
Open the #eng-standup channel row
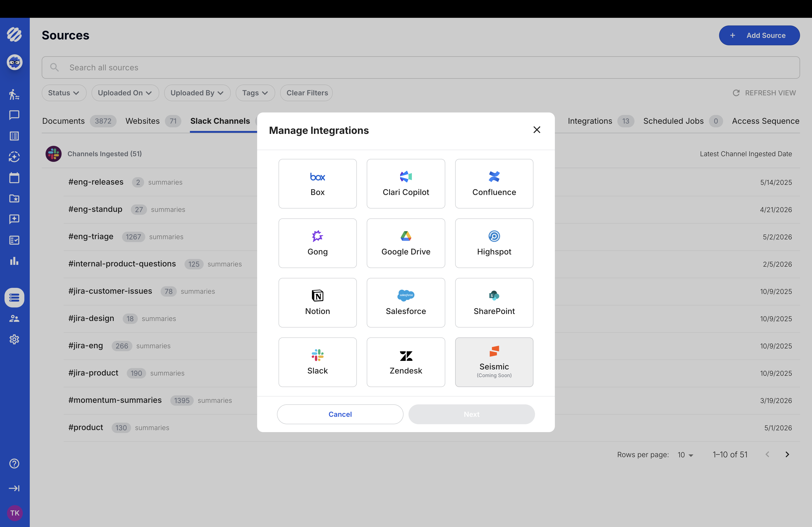(431, 209)
